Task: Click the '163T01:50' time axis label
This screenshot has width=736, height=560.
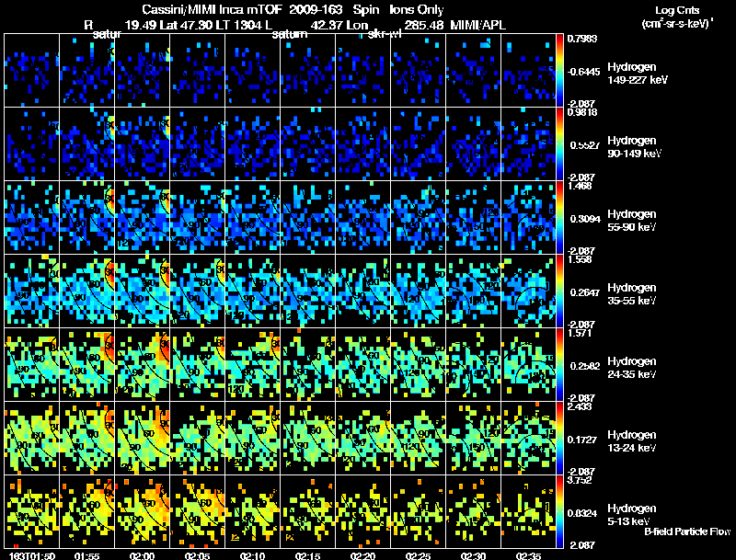Action: click(32, 555)
